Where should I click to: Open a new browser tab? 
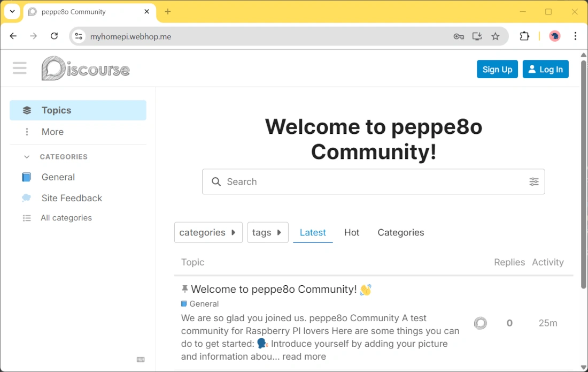pos(168,12)
